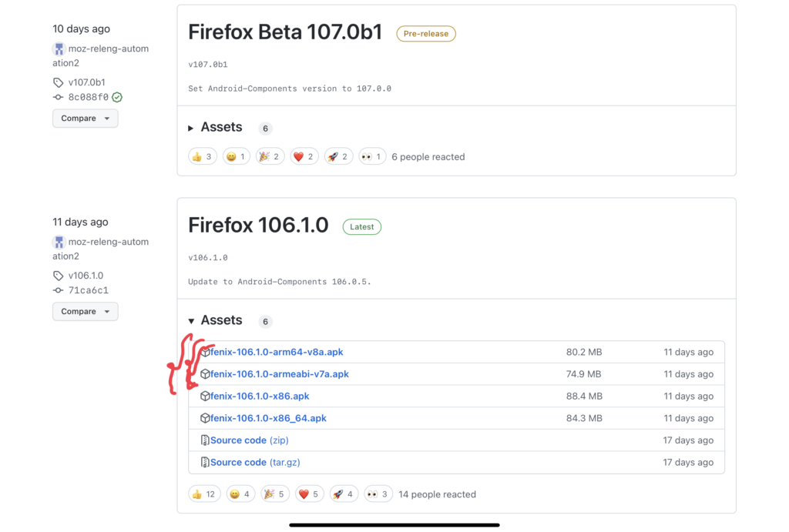
Task: Click the package icon beside fenix-106.1.0-arm64-v8a.apk
Action: [203, 352]
